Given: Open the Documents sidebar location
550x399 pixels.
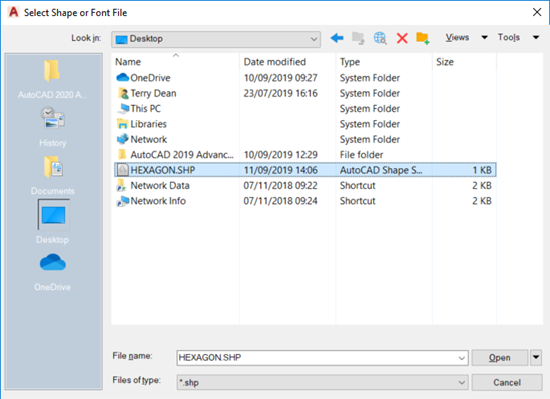Looking at the screenshot, I should [53, 176].
